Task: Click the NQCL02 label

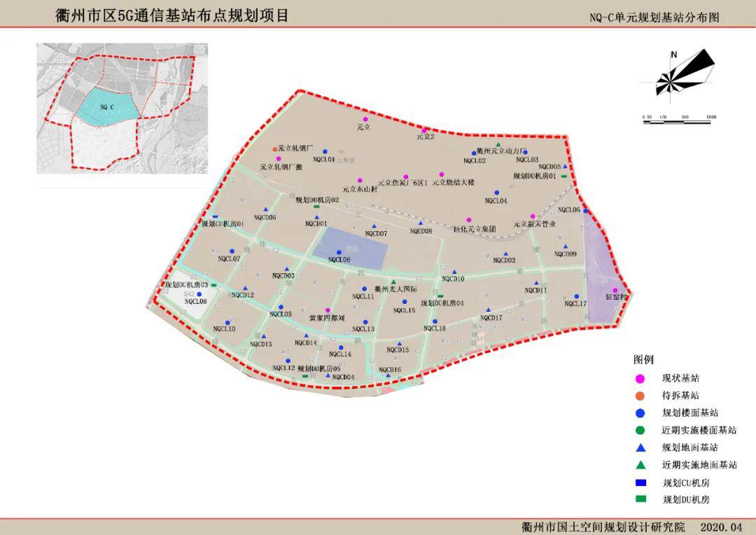Action: click(x=475, y=160)
